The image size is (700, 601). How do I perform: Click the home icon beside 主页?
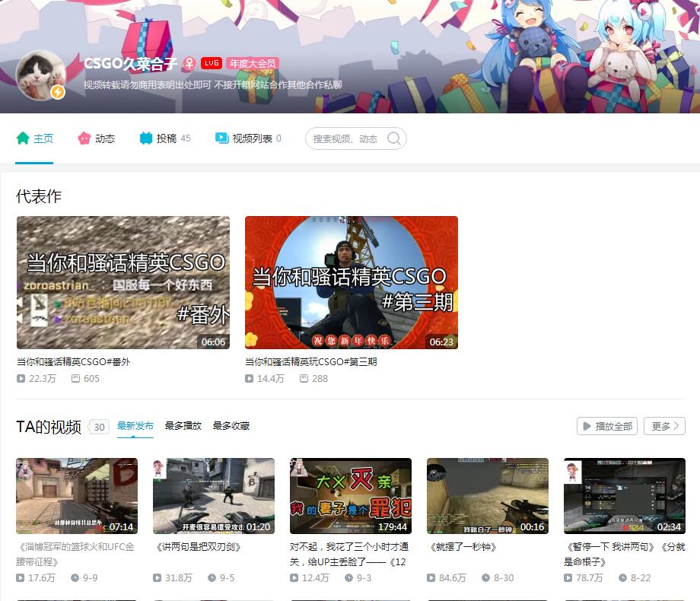point(23,138)
